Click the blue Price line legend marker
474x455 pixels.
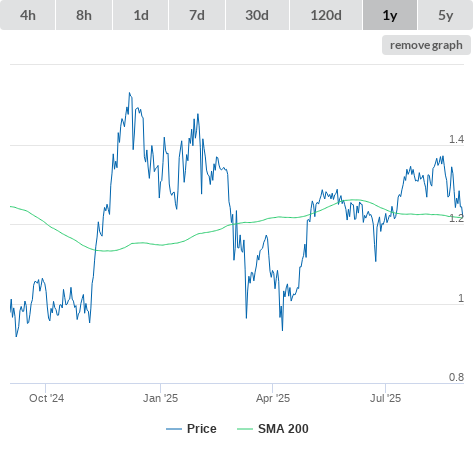tap(174, 429)
